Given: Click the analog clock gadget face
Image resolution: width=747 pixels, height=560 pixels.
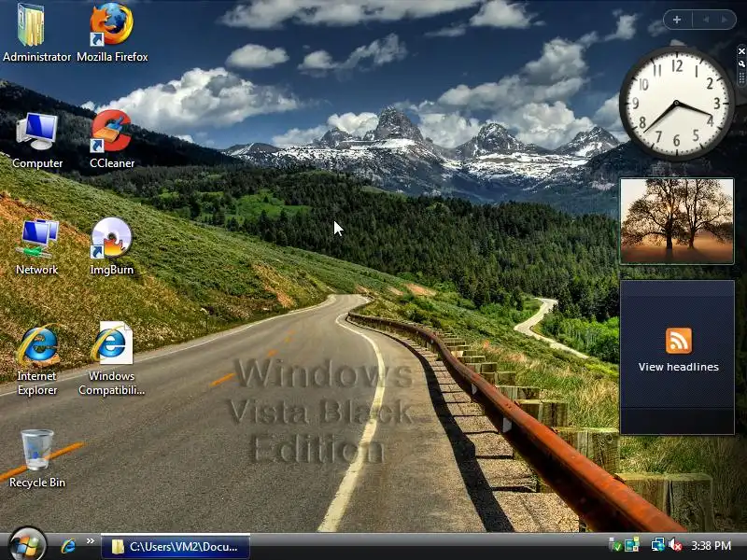Looking at the screenshot, I should pos(676,103).
